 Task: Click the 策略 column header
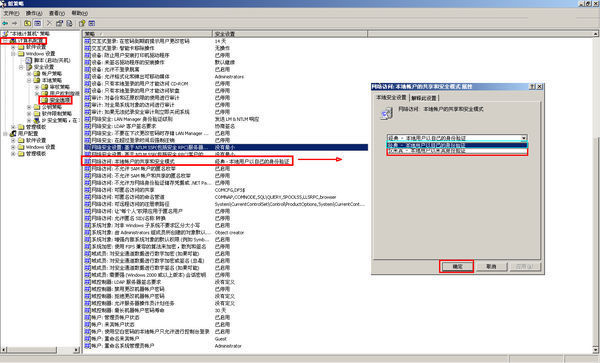click(x=147, y=34)
